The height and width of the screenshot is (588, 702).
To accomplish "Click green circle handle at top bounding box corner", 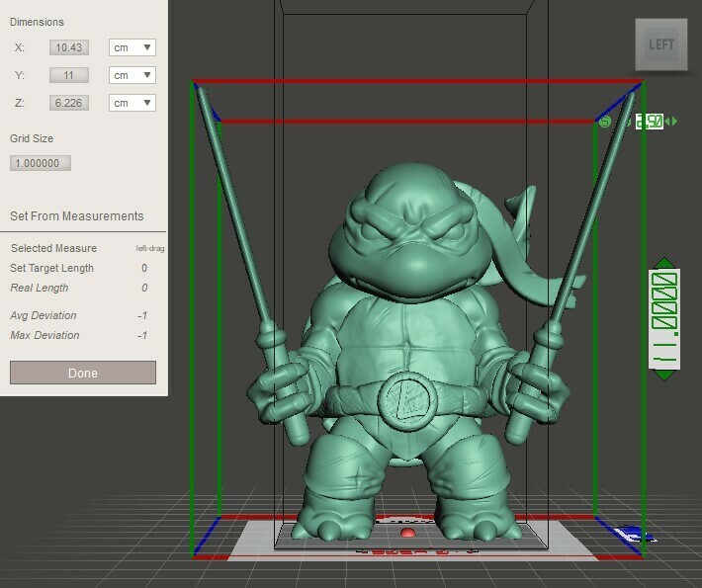I will click(x=605, y=122).
